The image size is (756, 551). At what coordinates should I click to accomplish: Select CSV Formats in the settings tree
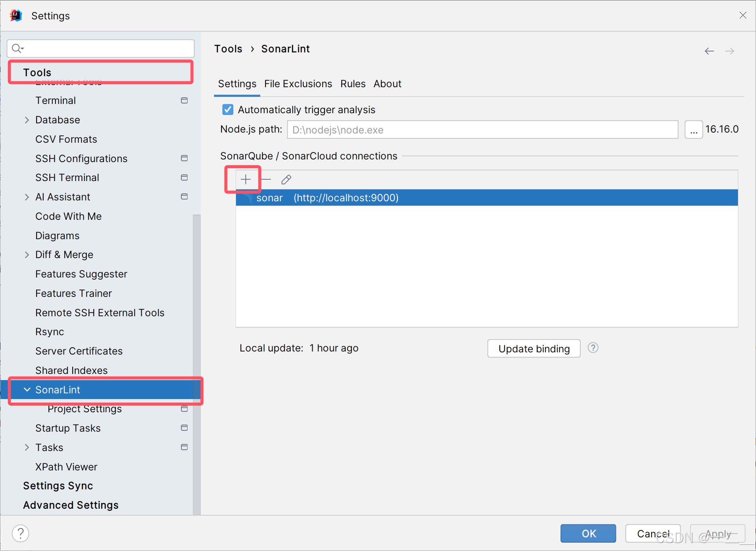66,139
